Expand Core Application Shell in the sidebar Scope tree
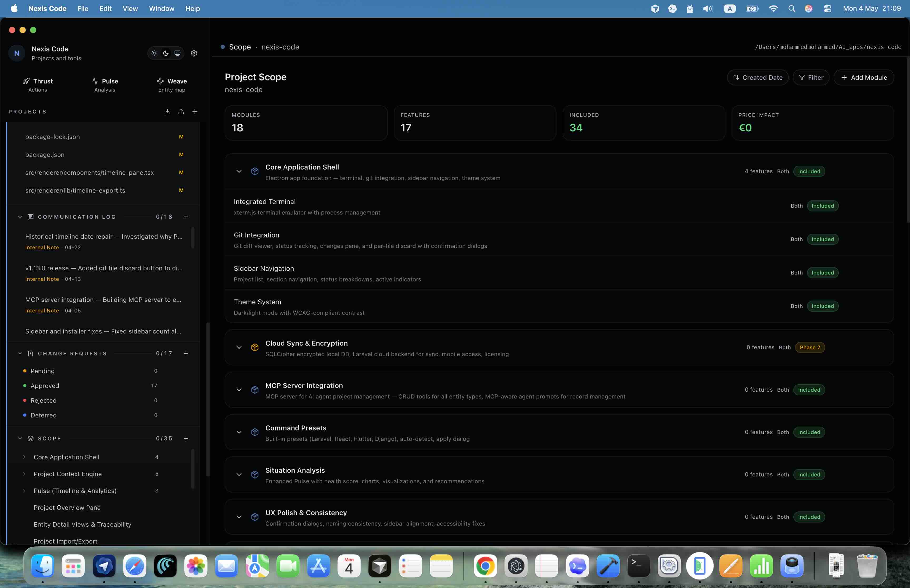 (x=24, y=457)
